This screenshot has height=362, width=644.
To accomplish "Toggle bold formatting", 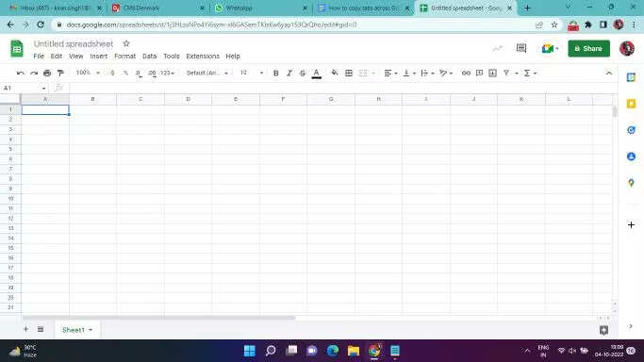I will tap(276, 73).
